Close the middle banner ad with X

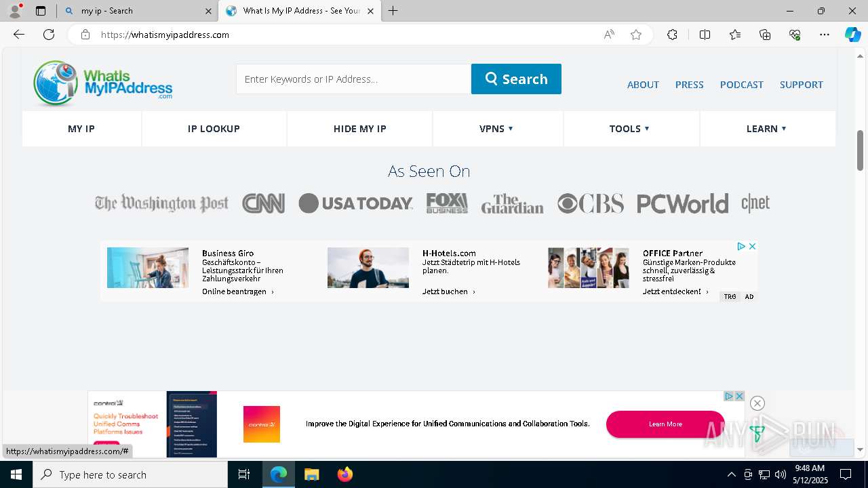click(752, 247)
